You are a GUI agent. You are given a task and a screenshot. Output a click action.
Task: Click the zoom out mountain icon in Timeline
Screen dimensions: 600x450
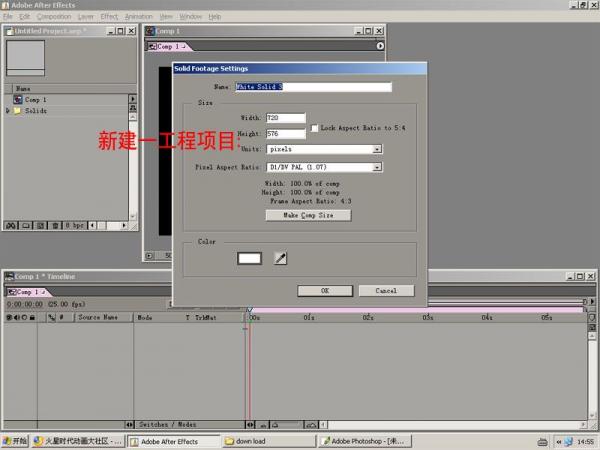click(x=263, y=425)
